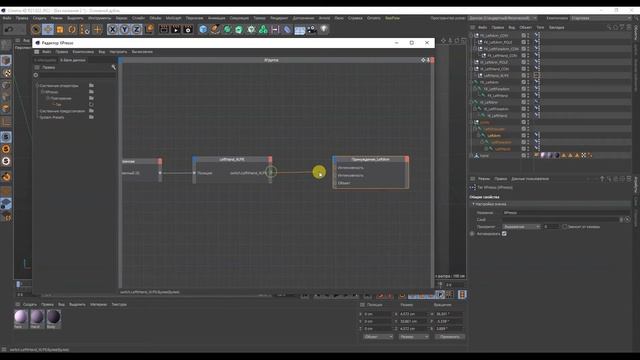Image resolution: width=640 pixels, height=360 pixels.
Task: Open Теги menu in Object Manager
Action: (x=540, y=27)
